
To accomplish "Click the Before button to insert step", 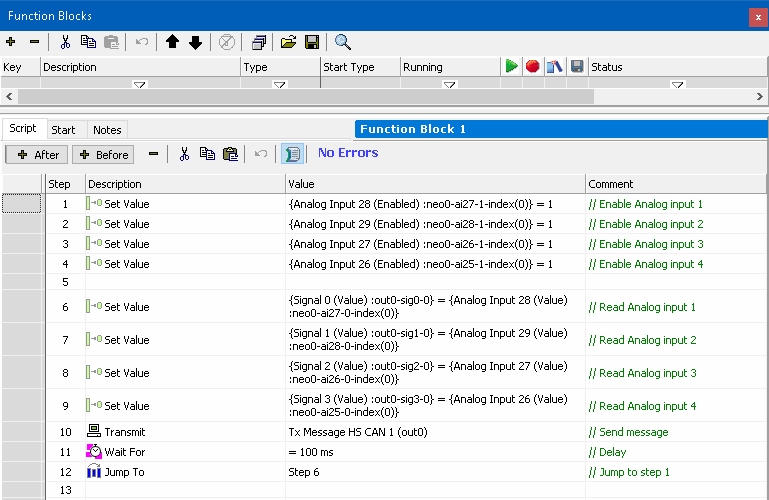I will click(103, 155).
